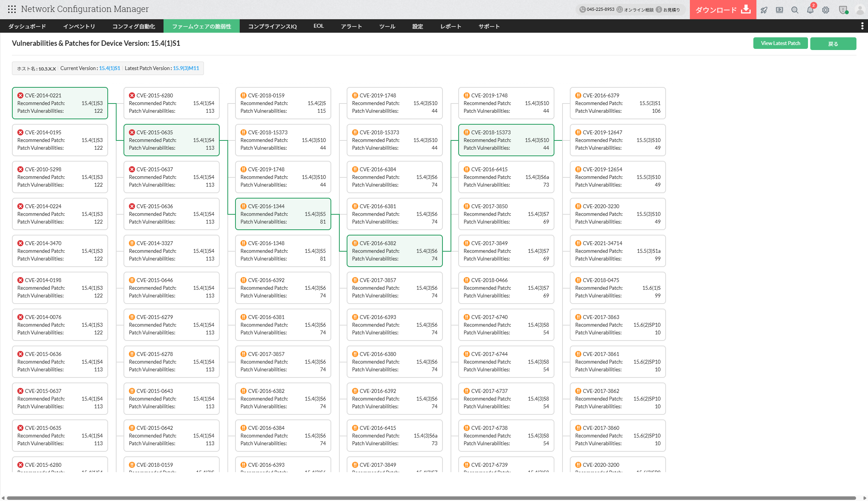868x501 pixels.
Task: Open Latest Patch Version link 15.9(3)M11
Action: point(186,68)
